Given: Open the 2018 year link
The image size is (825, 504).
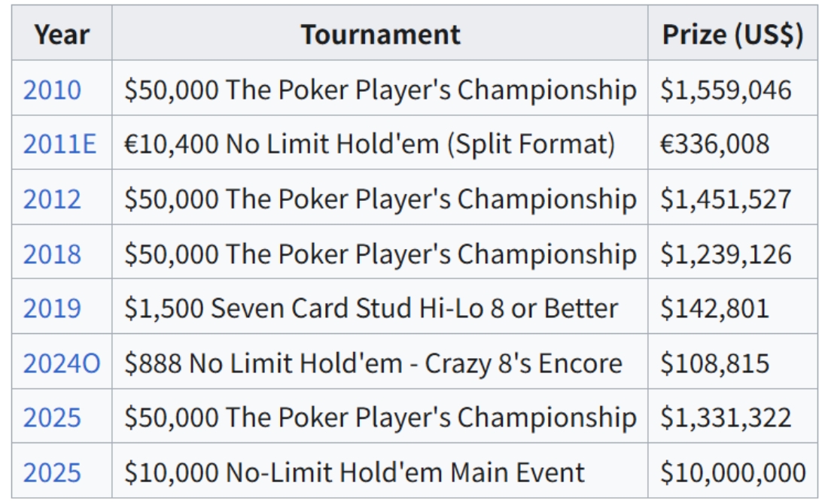Looking at the screenshot, I should (52, 254).
